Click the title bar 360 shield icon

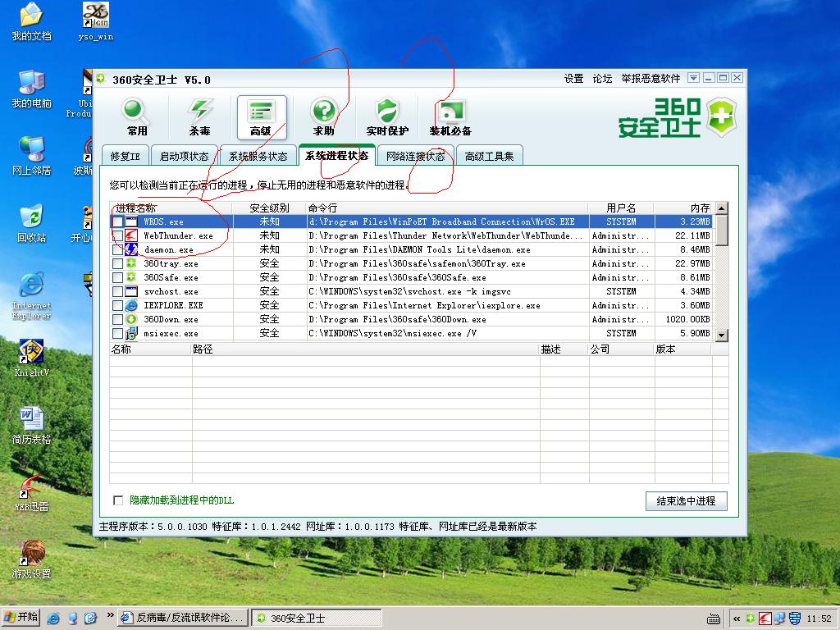(100, 80)
